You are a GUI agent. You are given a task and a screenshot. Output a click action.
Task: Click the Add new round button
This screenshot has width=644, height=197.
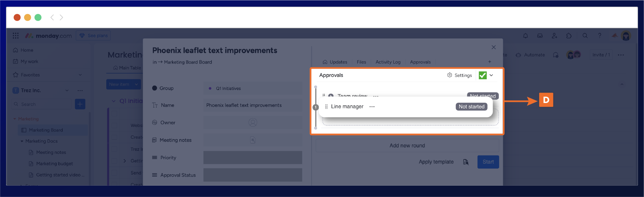(x=407, y=145)
